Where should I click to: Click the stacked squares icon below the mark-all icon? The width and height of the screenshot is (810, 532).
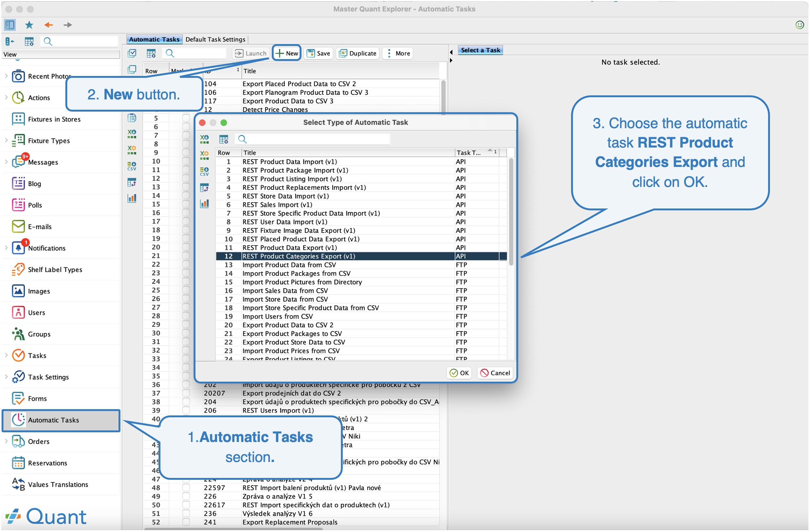(132, 70)
